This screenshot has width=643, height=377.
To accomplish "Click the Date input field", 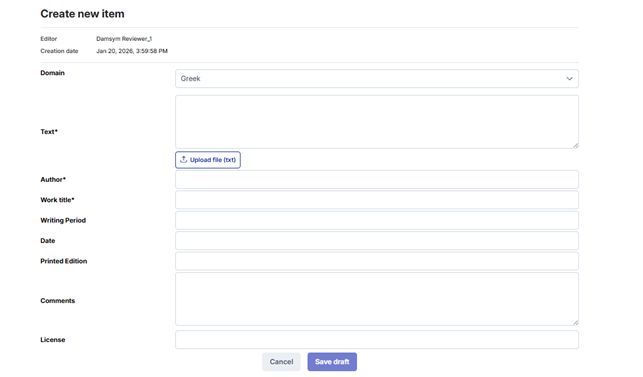I will click(x=377, y=241).
